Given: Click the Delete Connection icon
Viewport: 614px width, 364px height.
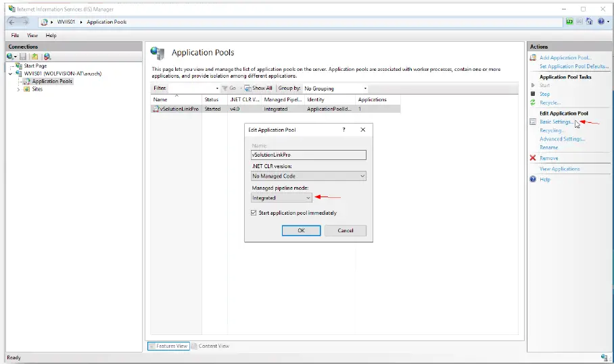Looking at the screenshot, I should coord(47,57).
